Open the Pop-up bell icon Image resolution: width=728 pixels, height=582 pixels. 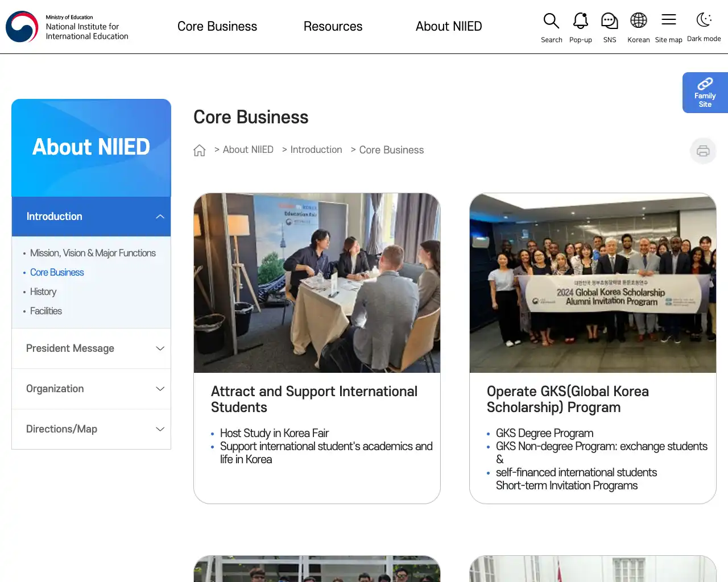tap(580, 21)
